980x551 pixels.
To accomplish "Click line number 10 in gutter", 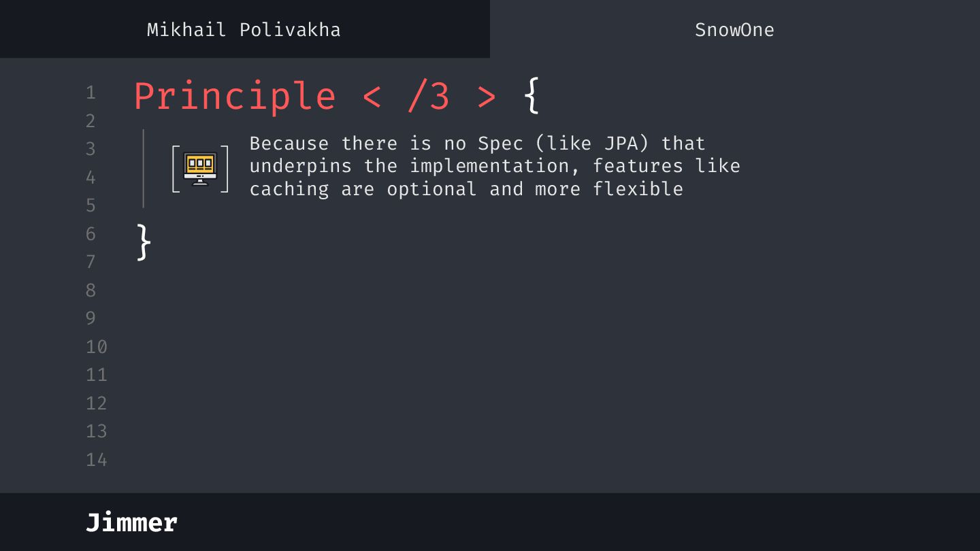I will (96, 347).
